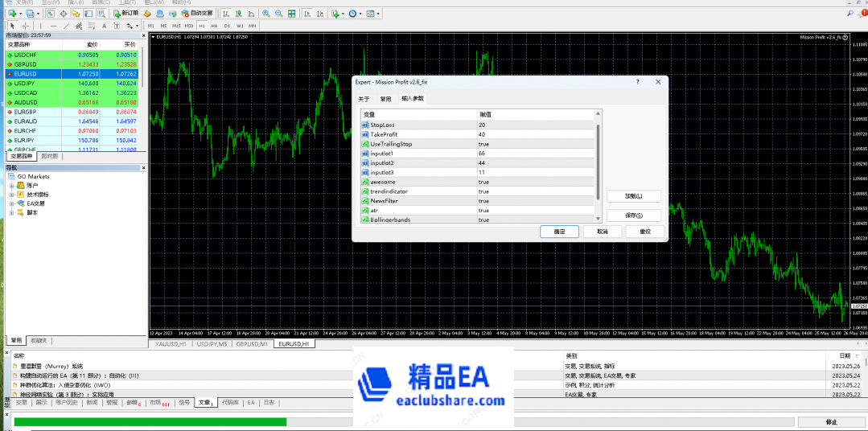The height and width of the screenshot is (431, 868).
Task: Select the M15 timeframe button
Action: pos(177,26)
